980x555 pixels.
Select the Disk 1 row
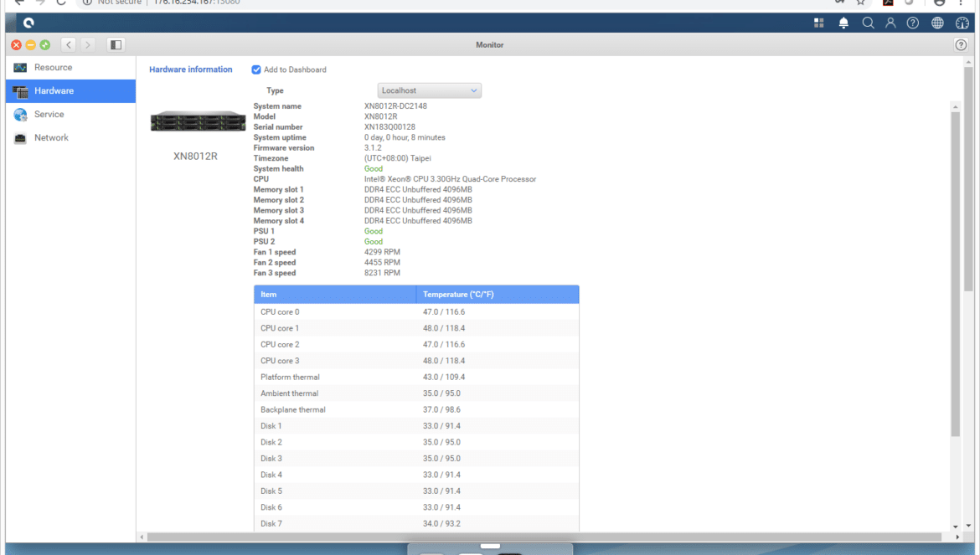pyautogui.click(x=416, y=426)
